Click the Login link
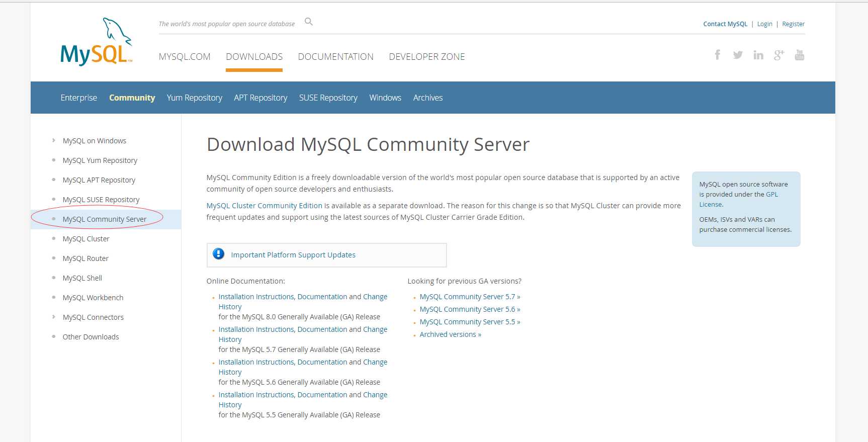This screenshot has width=868, height=442. coord(764,24)
